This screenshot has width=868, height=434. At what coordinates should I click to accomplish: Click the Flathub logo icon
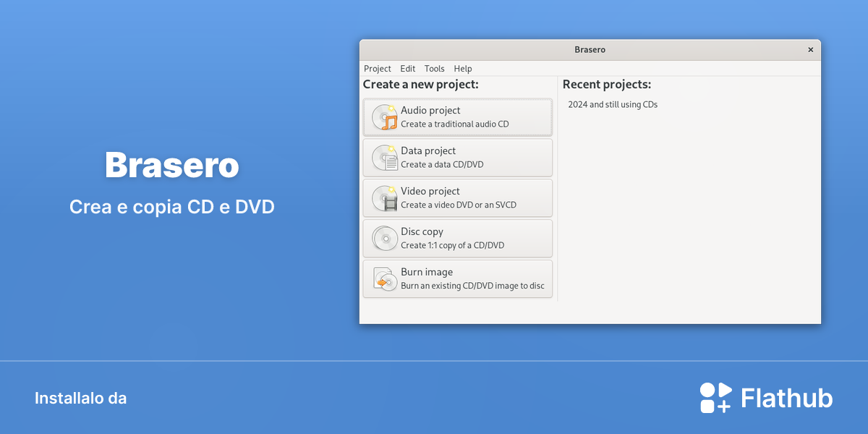[x=716, y=398]
